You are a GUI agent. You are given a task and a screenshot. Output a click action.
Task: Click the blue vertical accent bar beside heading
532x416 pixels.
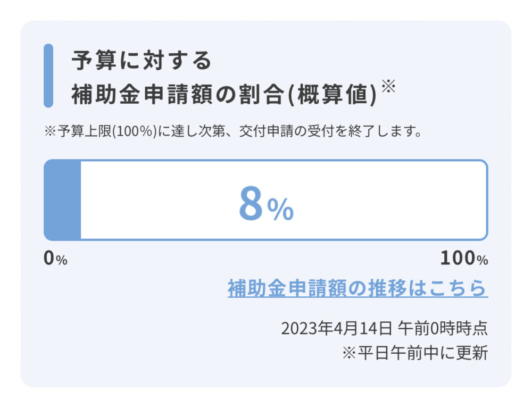coord(48,76)
